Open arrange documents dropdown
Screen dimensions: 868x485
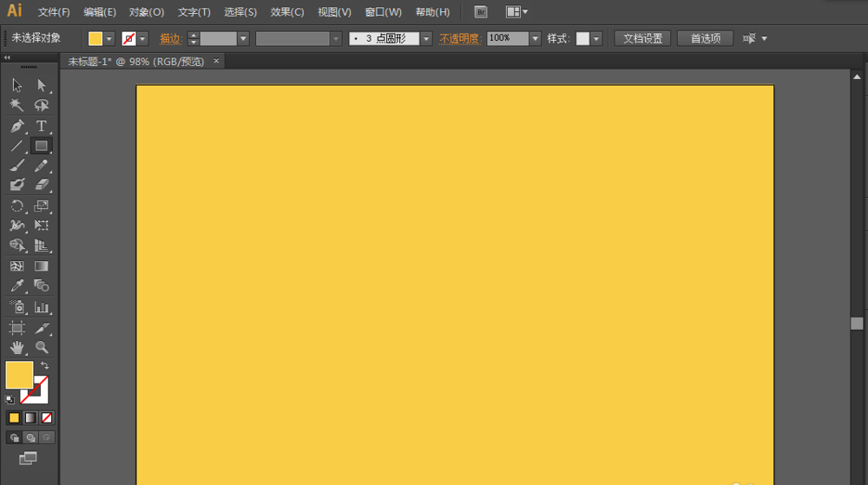click(x=516, y=11)
